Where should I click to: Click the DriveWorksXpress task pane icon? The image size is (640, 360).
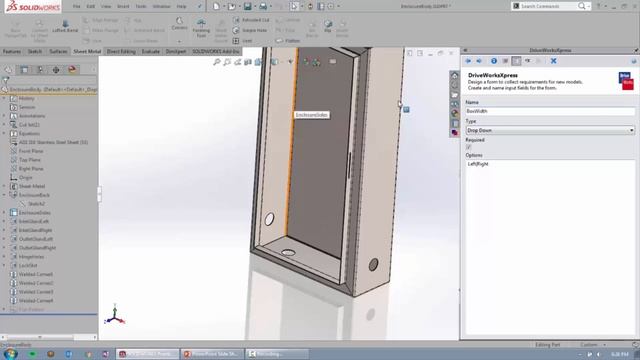tap(454, 133)
